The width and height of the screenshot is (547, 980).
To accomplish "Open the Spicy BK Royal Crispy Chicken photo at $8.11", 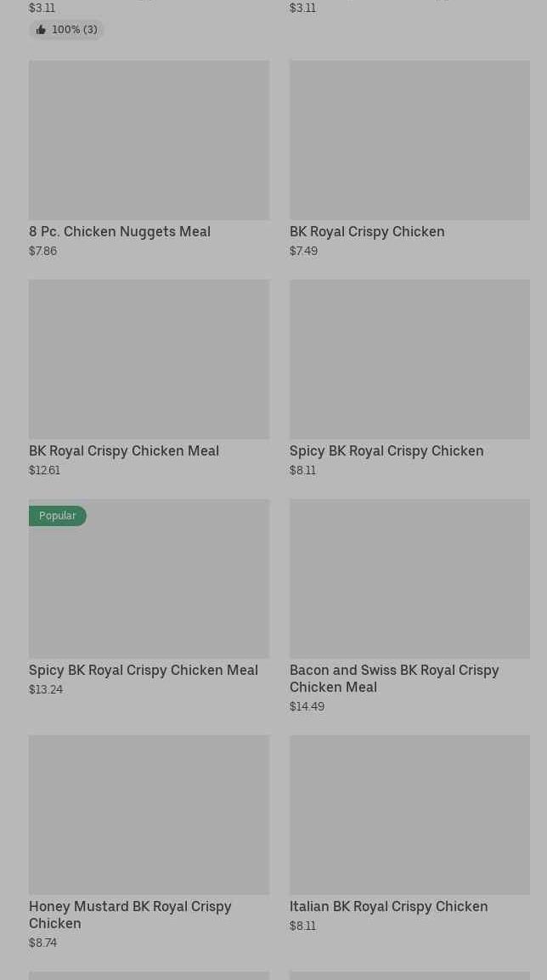I will point(409,360).
